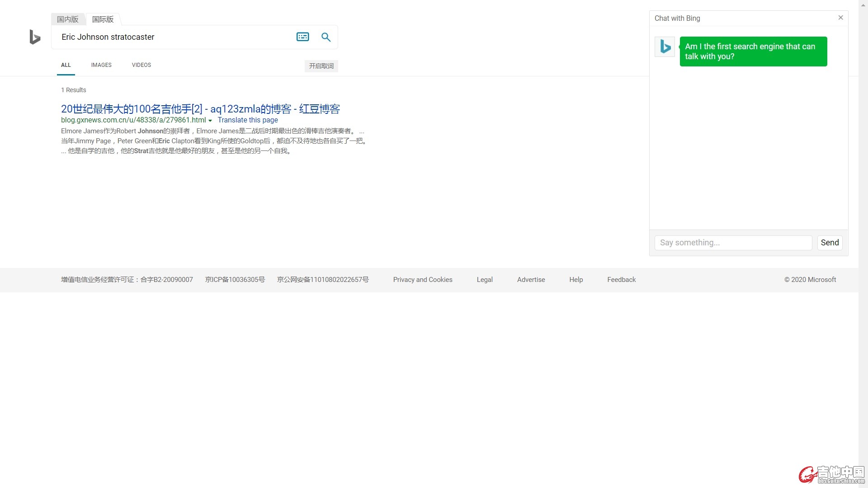This screenshot has width=868, height=488.
Task: Click the Bing logo icon
Action: tap(35, 37)
